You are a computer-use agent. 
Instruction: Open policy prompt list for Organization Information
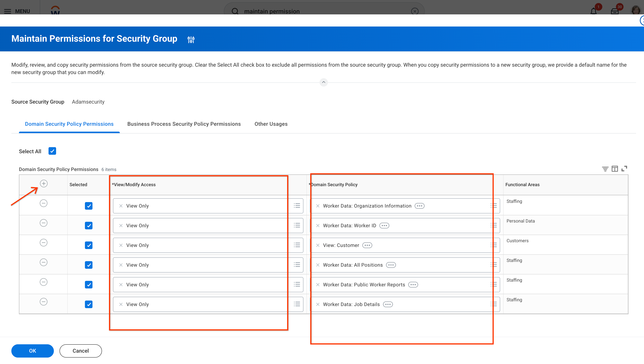(x=494, y=206)
